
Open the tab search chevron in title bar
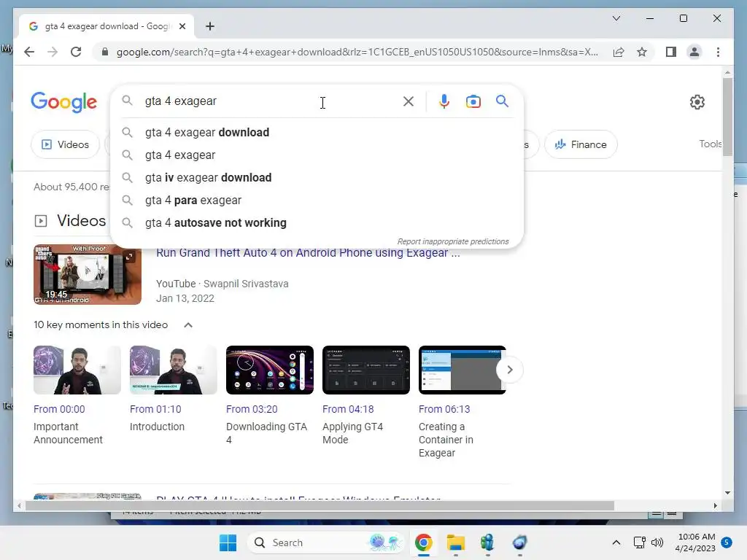(x=616, y=18)
